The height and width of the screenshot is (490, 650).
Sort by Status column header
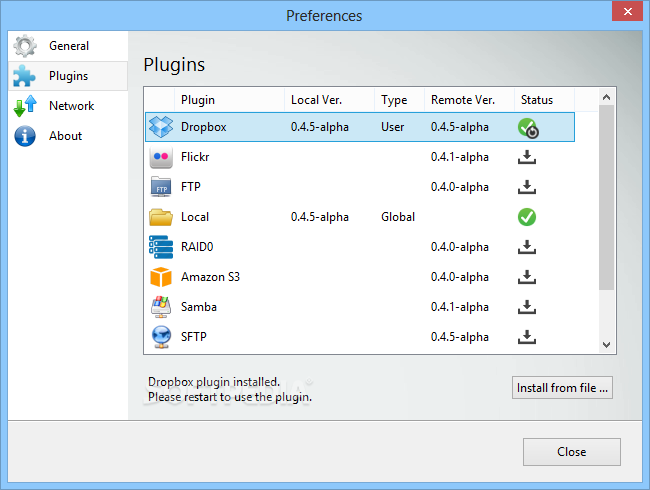[x=544, y=100]
